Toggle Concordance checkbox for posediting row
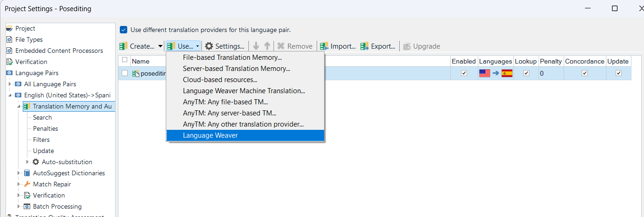The image size is (644, 217). [x=585, y=73]
